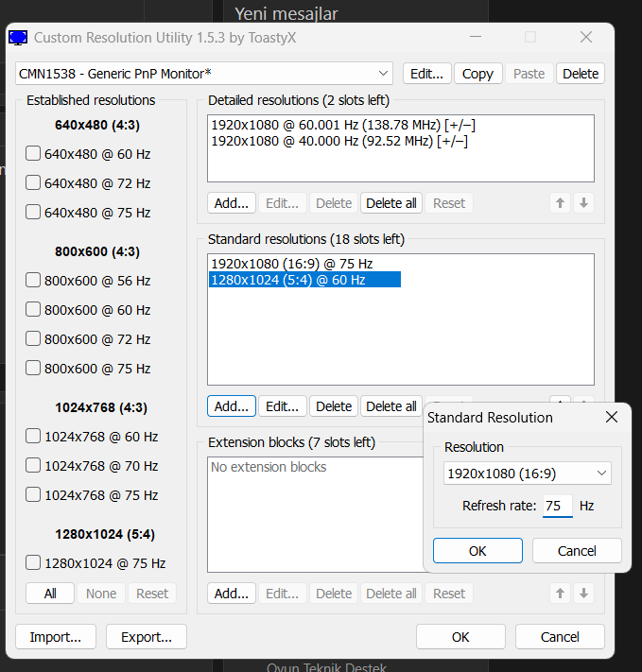Click Edit... next to monitor dropdown
The width and height of the screenshot is (642, 672).
[x=427, y=74]
